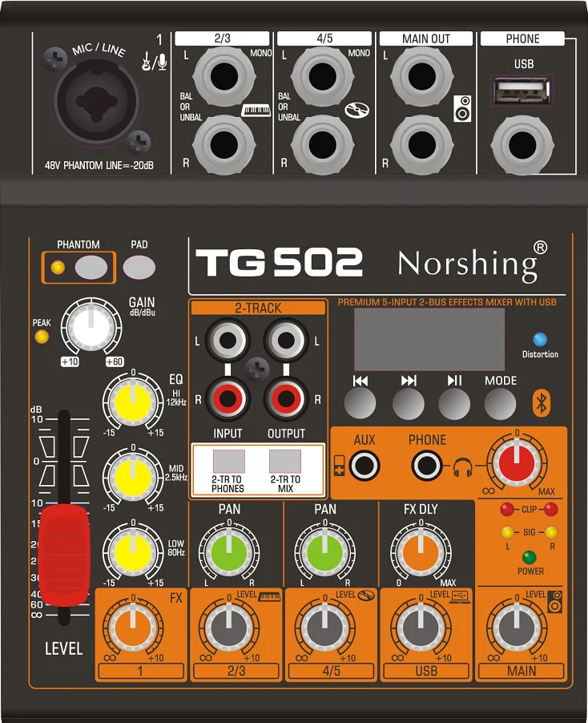Click the 2-TRACK OUTPUT L RCA jack
This screenshot has width=588, height=723.
(x=286, y=341)
